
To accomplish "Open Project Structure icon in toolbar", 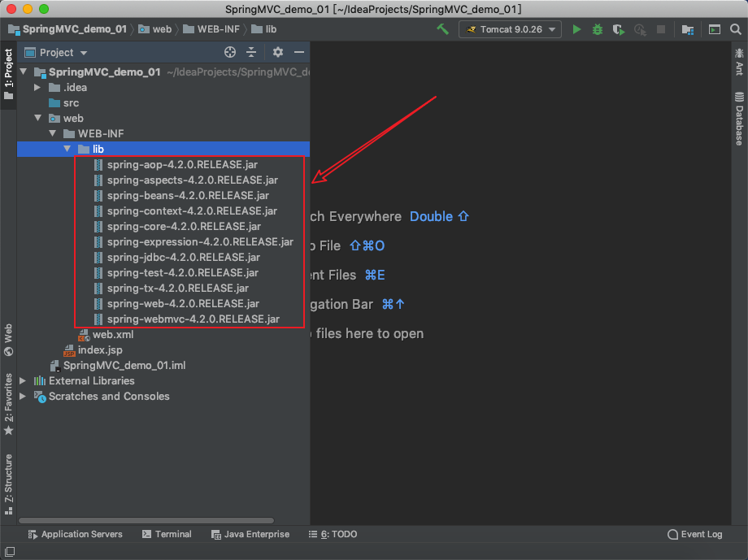I will (687, 29).
